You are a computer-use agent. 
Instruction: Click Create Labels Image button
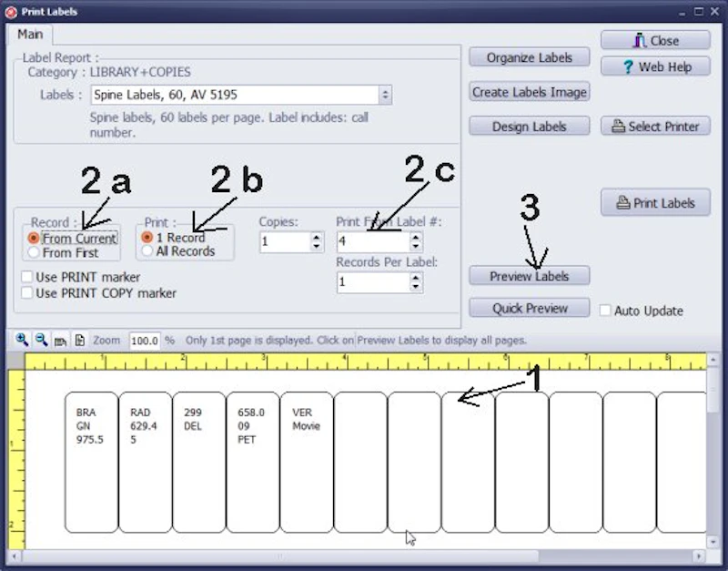coord(530,92)
